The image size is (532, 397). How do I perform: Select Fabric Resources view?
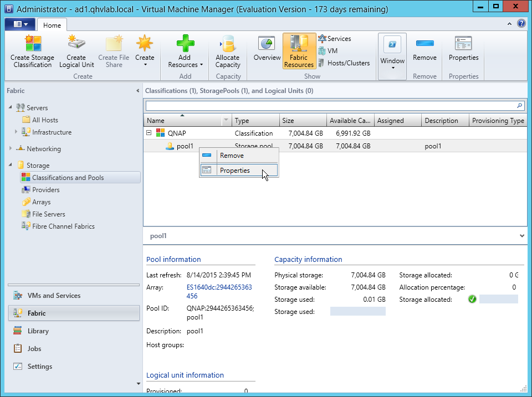pos(299,51)
